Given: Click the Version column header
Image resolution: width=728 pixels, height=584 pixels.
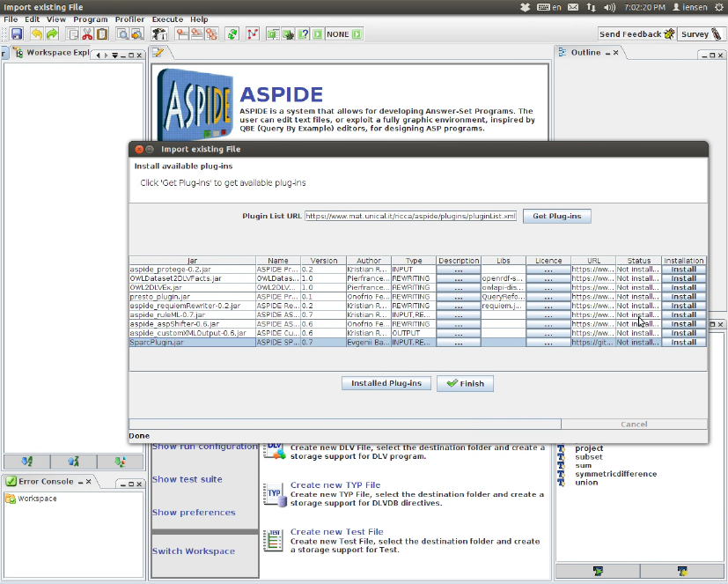Looking at the screenshot, I should coord(324,261).
